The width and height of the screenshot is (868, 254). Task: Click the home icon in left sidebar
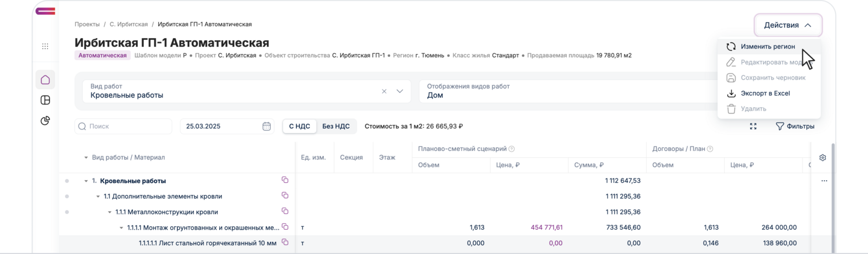[45, 80]
